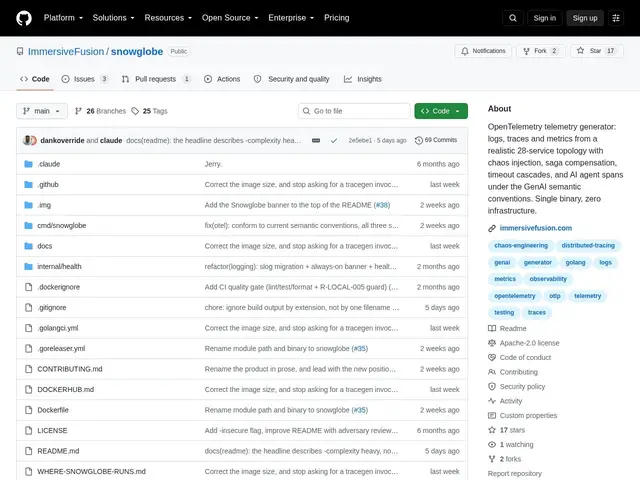Viewport: 640px width, 480px height.
Task: Switch to the Issues tab
Action: click(x=84, y=79)
